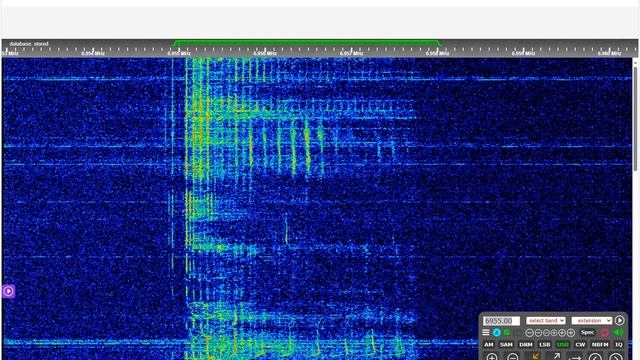Click the purple play icon on the waterfall
640x360 pixels.
click(x=8, y=291)
